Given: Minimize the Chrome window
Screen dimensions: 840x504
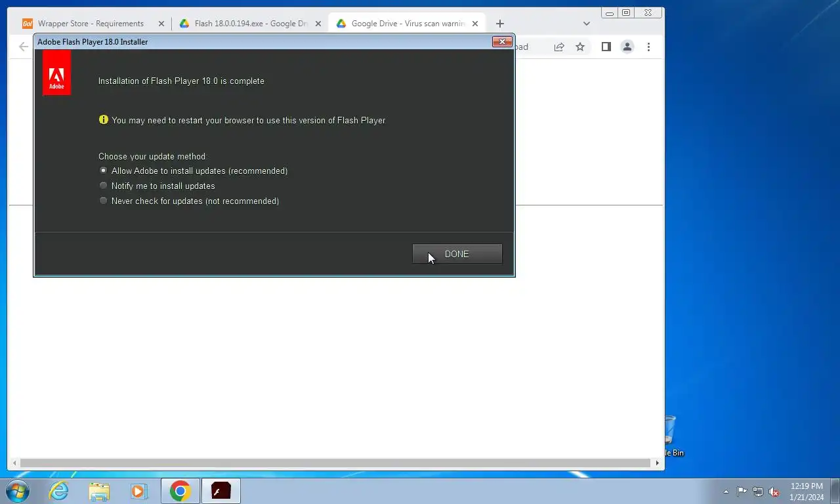Looking at the screenshot, I should [x=610, y=12].
